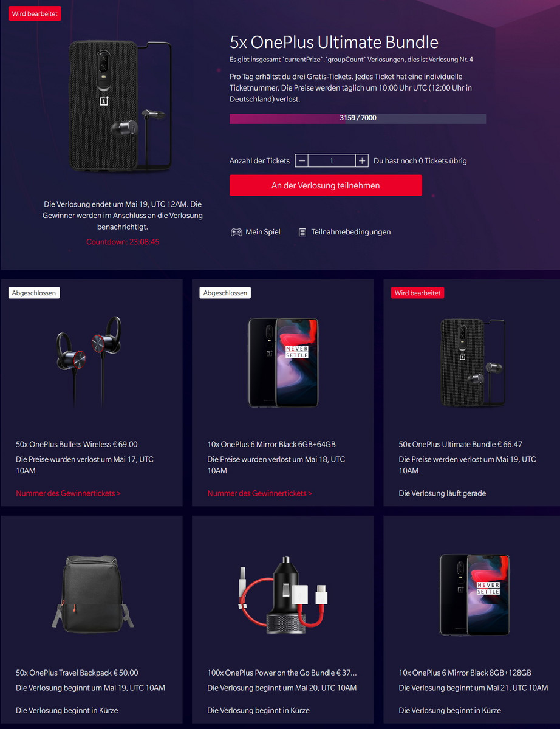Increase ticket count with plus button
Screen dimensions: 560x729
362,161
